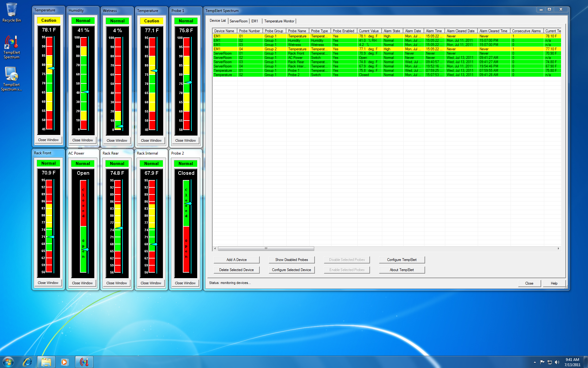Click Delete Selected Device
Screen dimensions: 588x368
[x=236, y=270]
